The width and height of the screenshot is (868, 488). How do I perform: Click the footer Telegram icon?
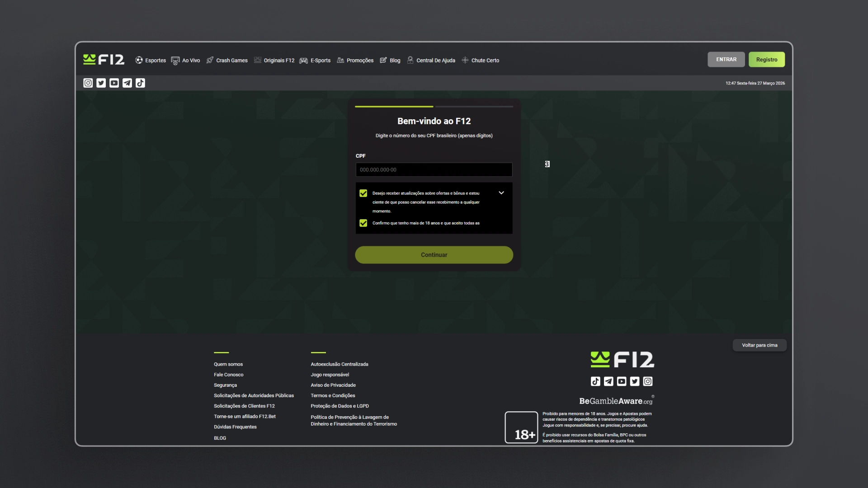pos(609,381)
